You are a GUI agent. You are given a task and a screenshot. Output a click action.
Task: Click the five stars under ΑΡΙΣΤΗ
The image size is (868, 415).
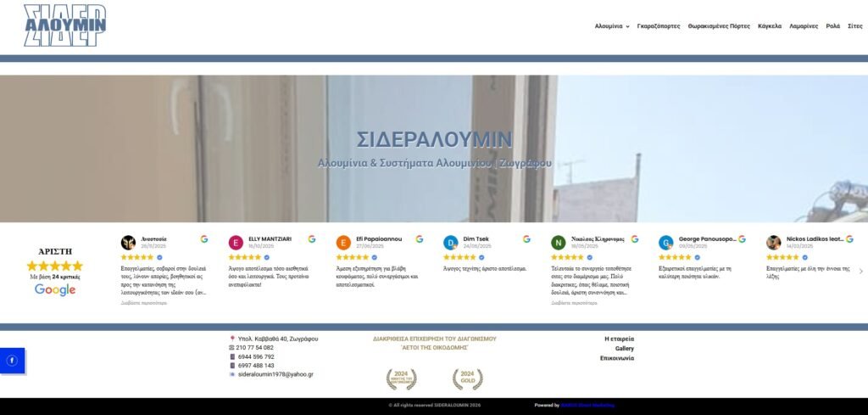(55, 266)
